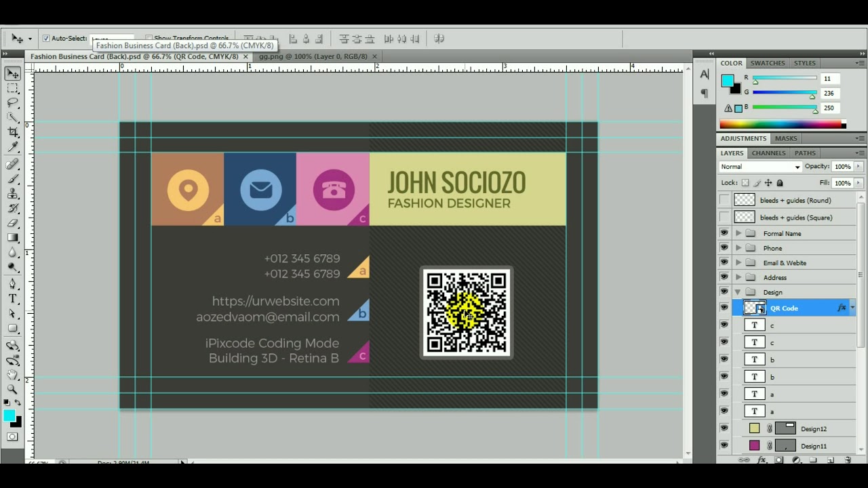This screenshot has height=488, width=868.
Task: Expand the Formal Name group
Action: coord(738,233)
